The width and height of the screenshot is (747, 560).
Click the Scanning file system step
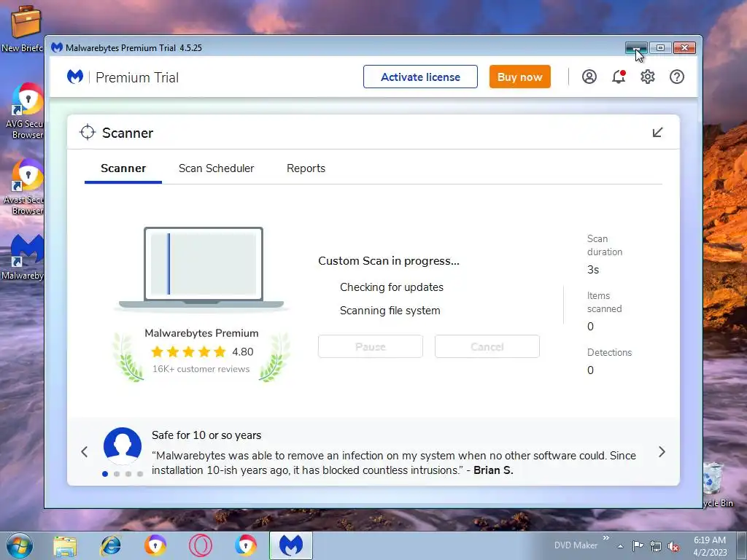[x=390, y=311]
